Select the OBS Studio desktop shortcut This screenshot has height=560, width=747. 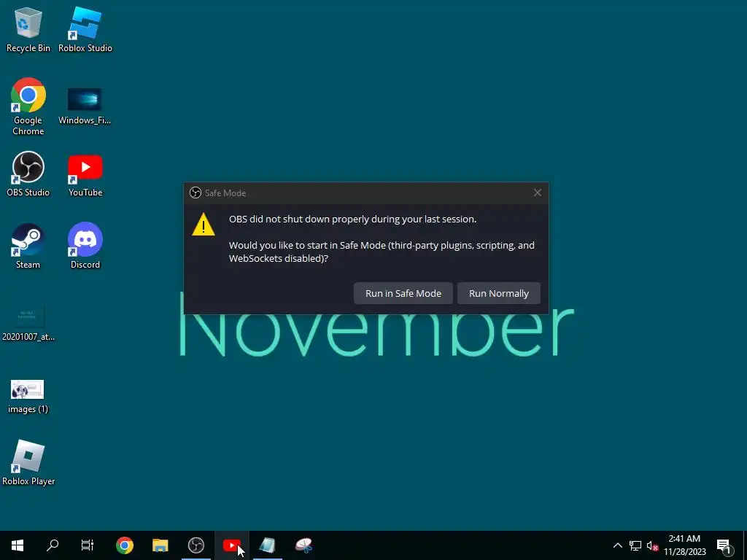pos(28,174)
